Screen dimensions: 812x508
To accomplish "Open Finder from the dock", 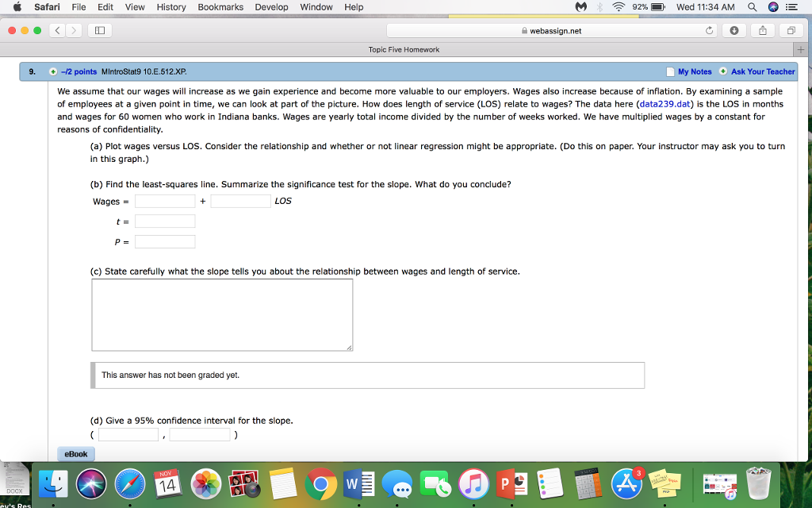I will [x=53, y=484].
